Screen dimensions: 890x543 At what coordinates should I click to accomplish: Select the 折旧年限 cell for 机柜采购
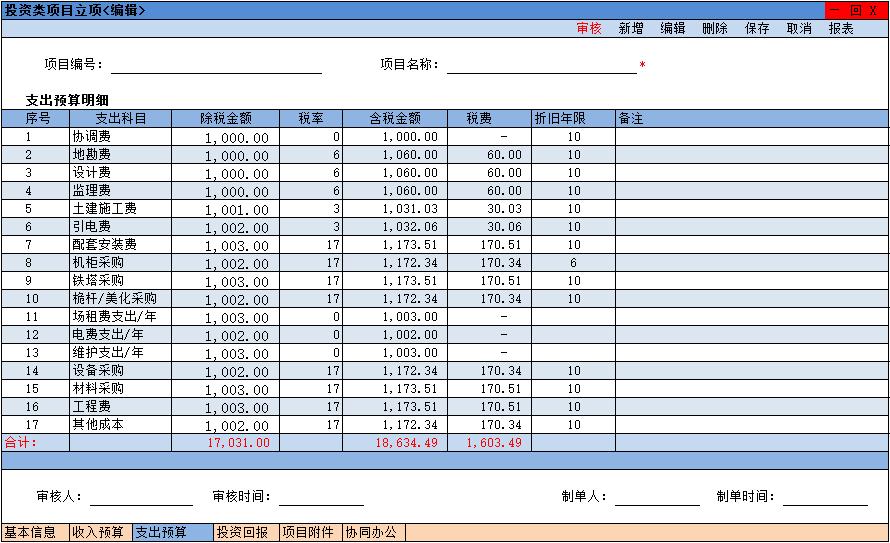(x=573, y=263)
